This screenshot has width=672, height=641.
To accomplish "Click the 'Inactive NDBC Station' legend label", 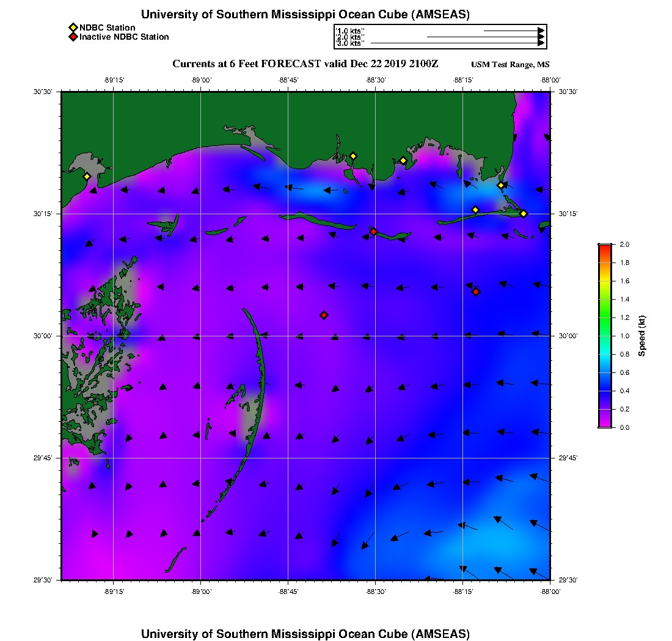I will (124, 37).
